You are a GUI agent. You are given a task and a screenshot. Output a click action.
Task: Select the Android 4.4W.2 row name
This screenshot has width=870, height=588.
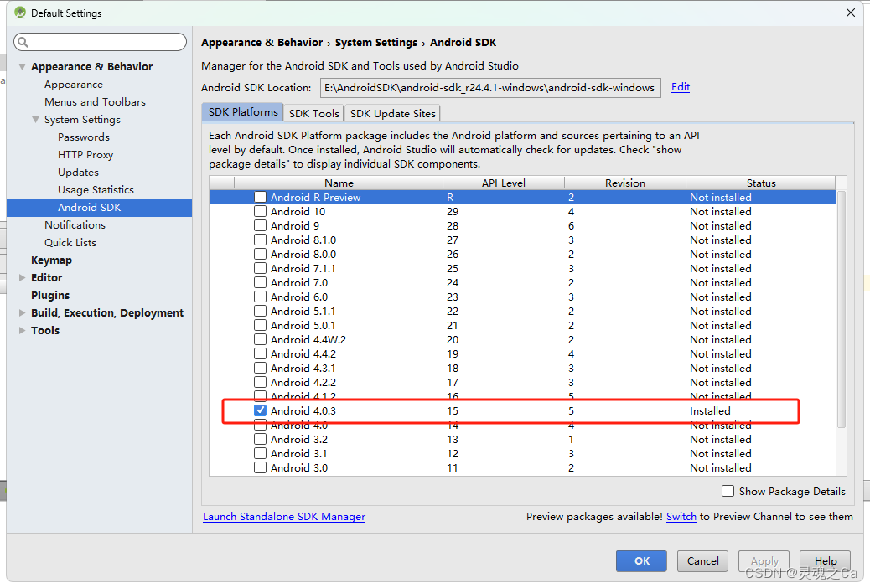coord(308,339)
